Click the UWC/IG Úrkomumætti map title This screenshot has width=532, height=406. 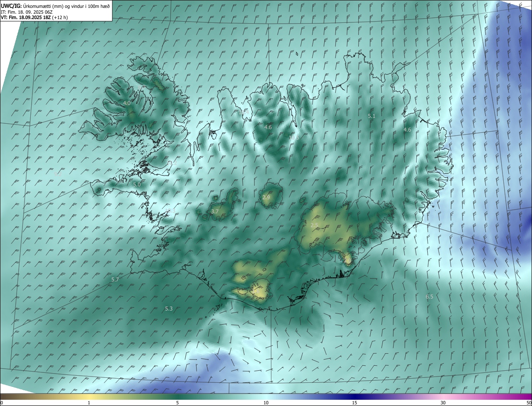55,6
